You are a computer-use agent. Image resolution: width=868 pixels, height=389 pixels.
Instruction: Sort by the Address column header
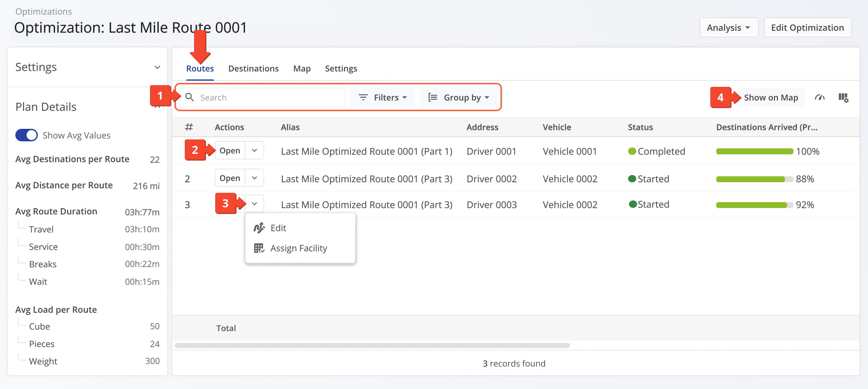click(482, 127)
